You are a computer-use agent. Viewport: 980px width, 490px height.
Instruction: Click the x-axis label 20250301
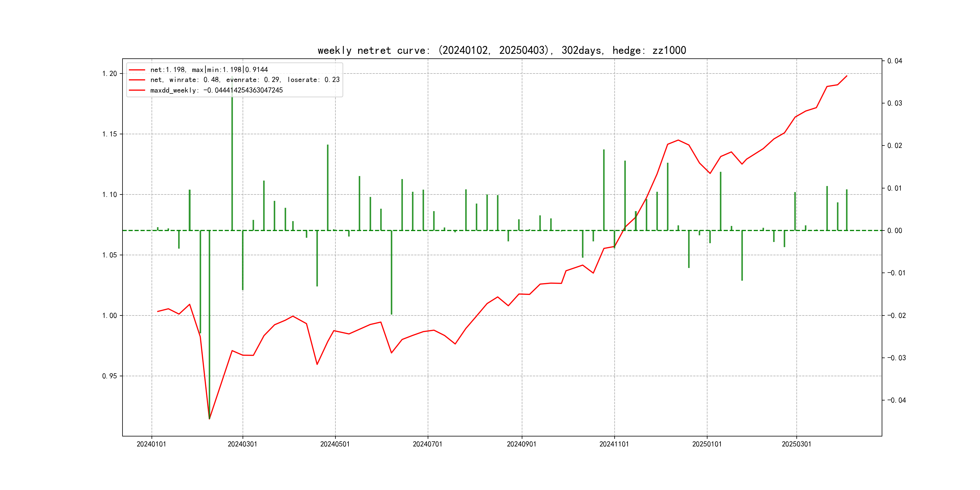click(796, 444)
